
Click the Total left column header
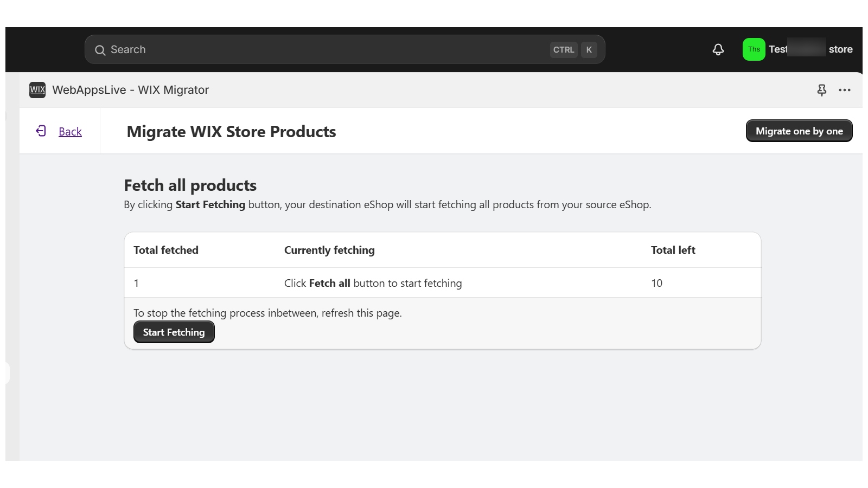click(673, 250)
